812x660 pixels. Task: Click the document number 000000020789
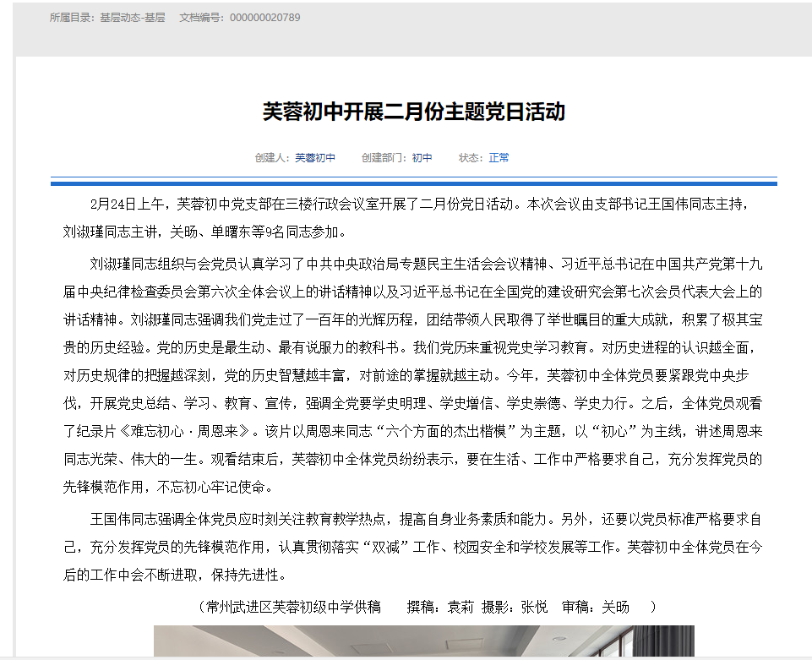coord(264,18)
